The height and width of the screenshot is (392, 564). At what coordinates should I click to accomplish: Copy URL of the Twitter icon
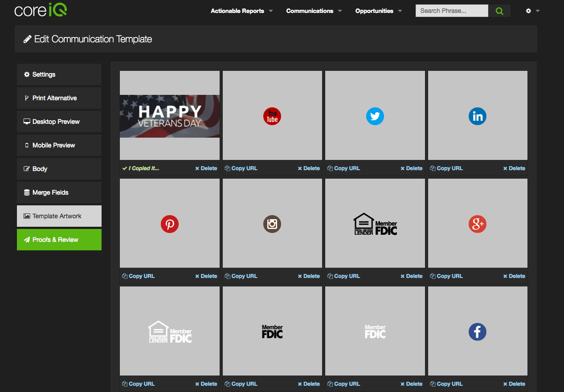click(x=343, y=168)
